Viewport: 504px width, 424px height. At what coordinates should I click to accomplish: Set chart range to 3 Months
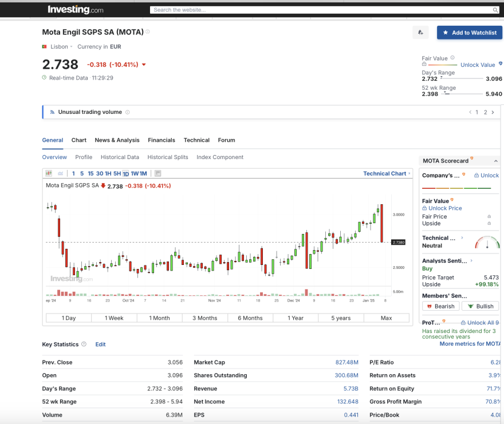click(205, 318)
